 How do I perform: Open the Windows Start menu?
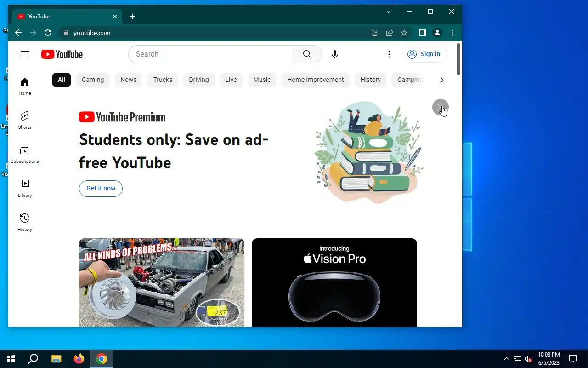[x=11, y=359]
